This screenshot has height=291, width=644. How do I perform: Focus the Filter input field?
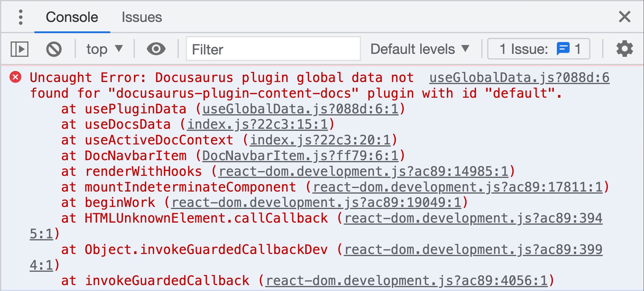click(x=273, y=49)
